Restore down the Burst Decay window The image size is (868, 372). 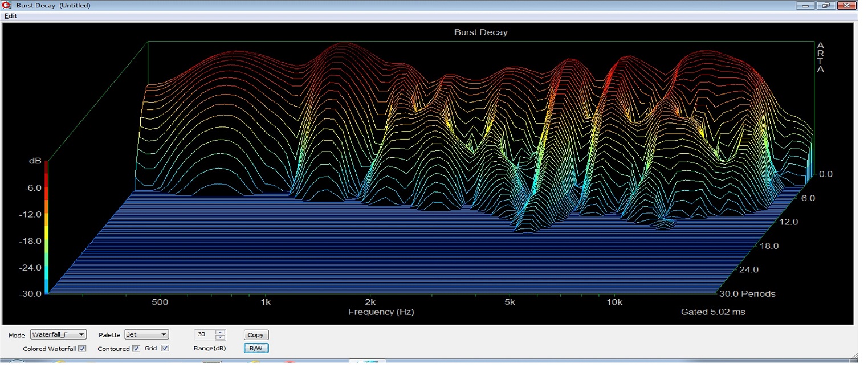[x=825, y=5]
